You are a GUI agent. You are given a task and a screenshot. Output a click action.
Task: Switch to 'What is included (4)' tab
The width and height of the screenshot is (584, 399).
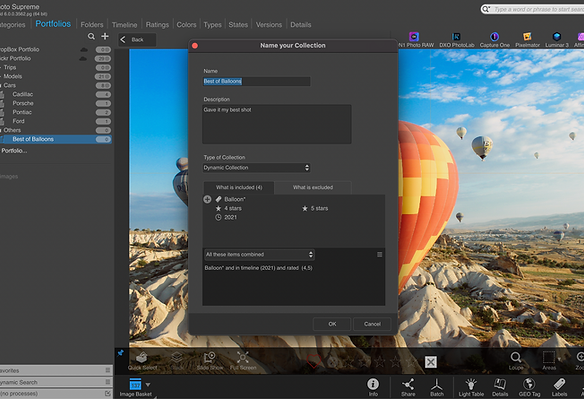point(239,187)
